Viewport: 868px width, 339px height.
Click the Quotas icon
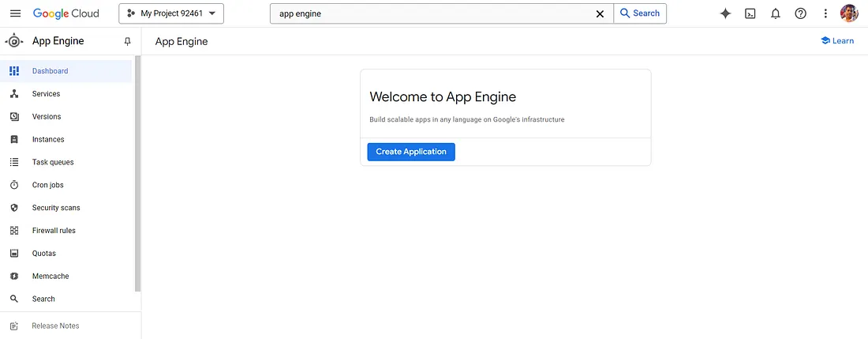14,253
